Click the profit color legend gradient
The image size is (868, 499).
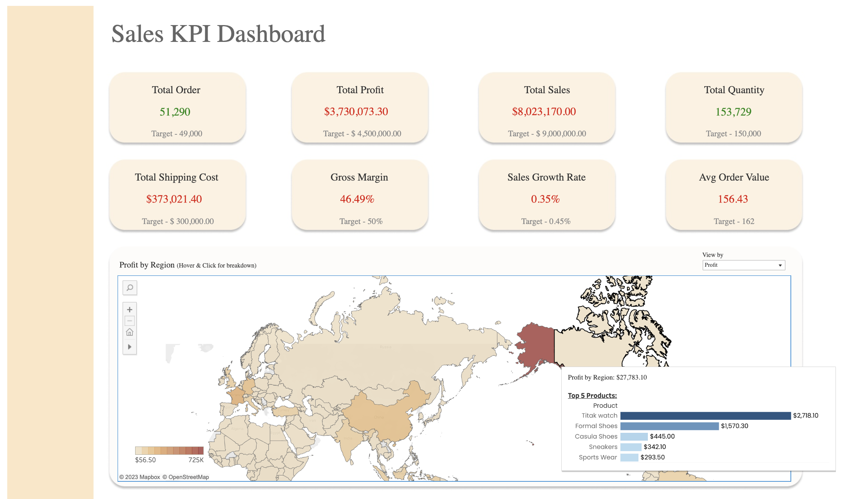[169, 450]
